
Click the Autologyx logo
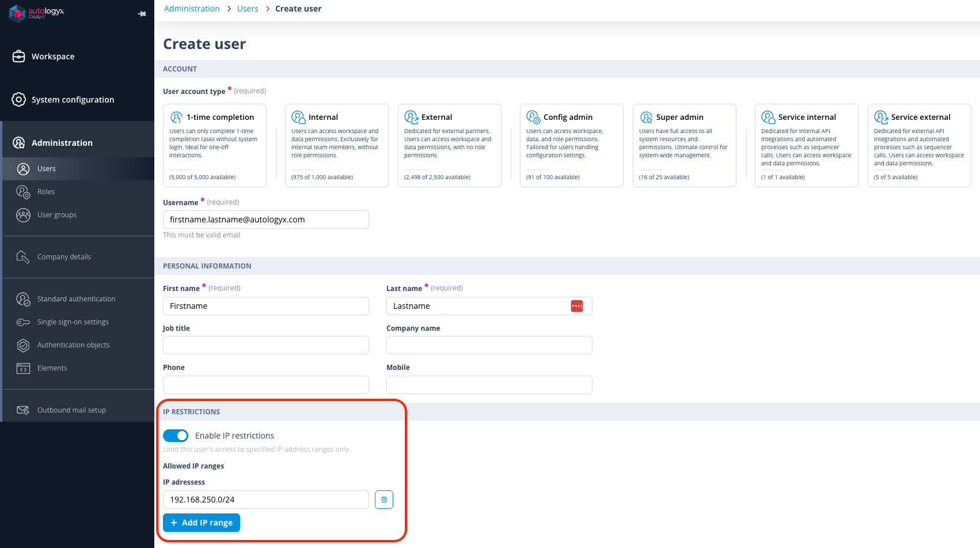click(36, 13)
